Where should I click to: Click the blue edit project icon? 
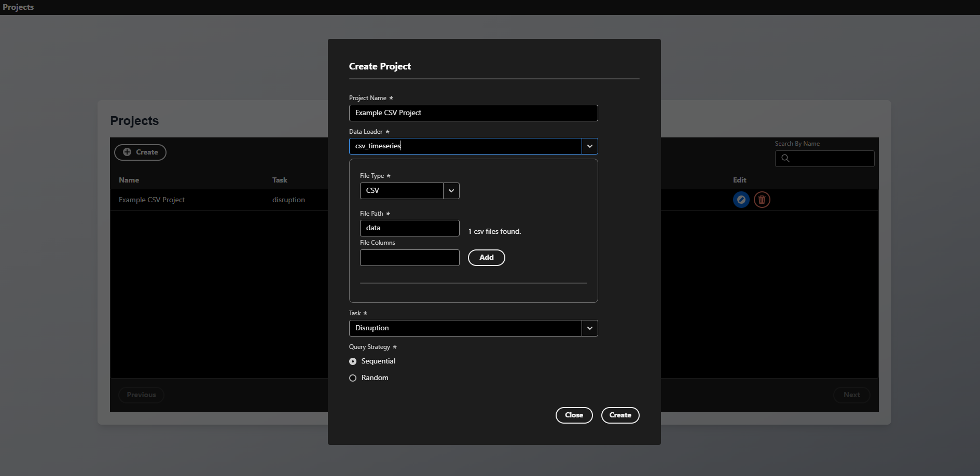pos(741,200)
